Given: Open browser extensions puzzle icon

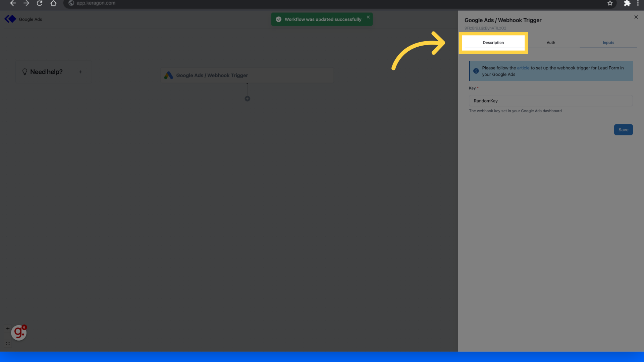Looking at the screenshot, I should point(627,3).
